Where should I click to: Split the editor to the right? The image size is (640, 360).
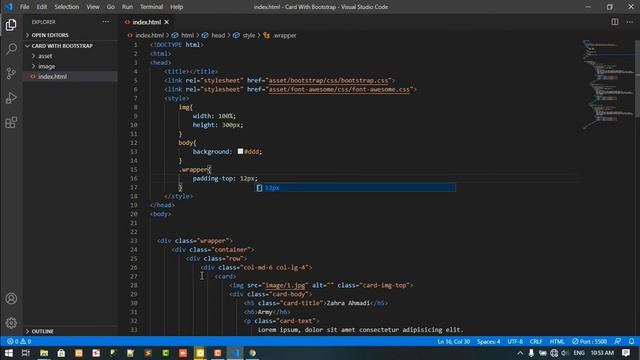[614, 22]
